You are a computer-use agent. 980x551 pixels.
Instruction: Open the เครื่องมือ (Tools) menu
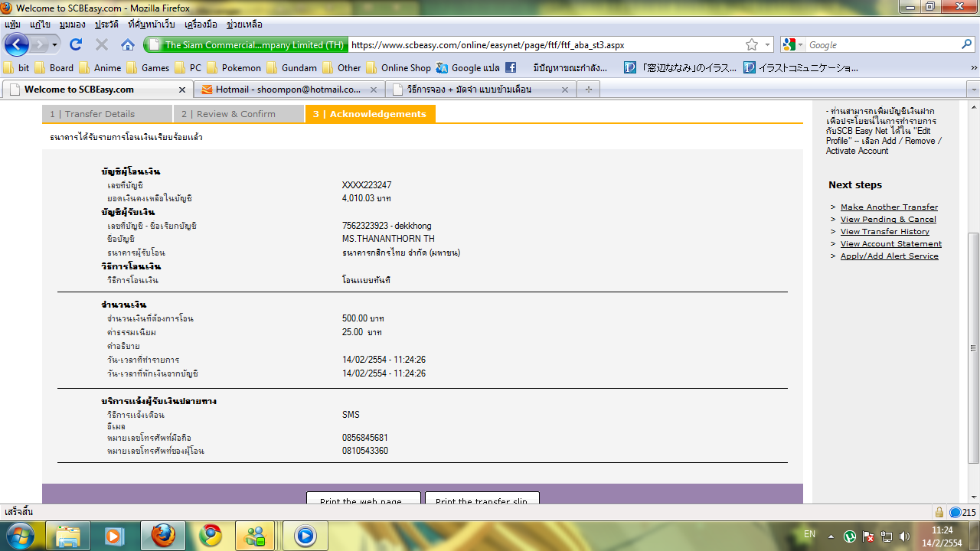pos(202,24)
